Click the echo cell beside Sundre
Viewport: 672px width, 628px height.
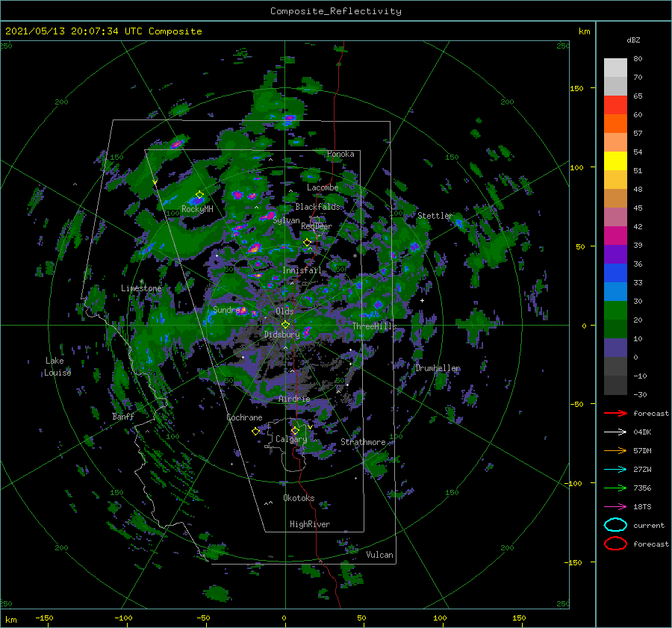click(x=243, y=310)
